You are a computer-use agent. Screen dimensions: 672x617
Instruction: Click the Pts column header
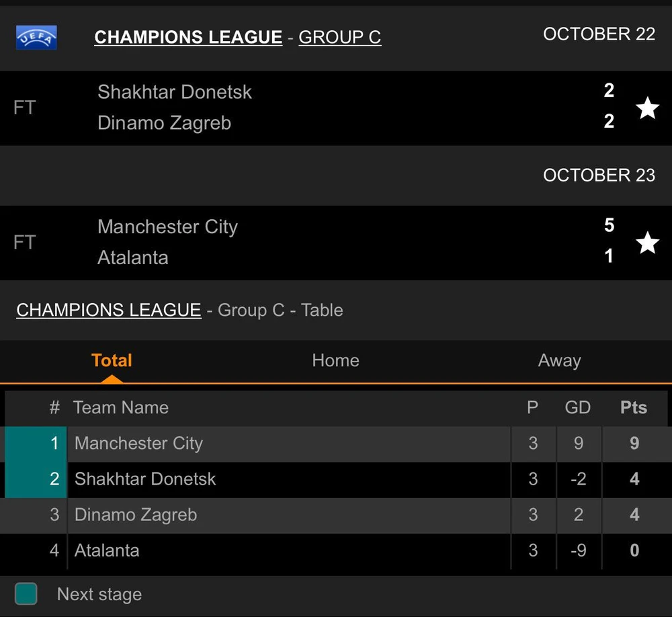click(x=634, y=408)
